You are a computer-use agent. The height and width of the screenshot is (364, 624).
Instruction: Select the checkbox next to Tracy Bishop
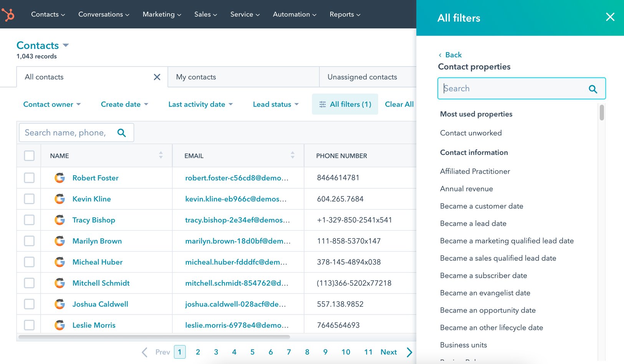(29, 220)
